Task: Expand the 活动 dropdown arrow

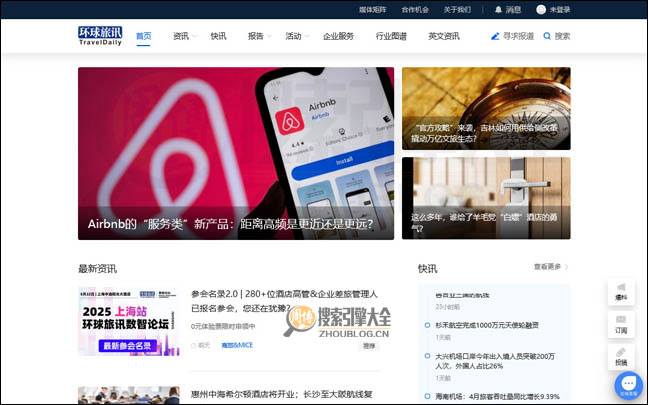Action: 307,37
